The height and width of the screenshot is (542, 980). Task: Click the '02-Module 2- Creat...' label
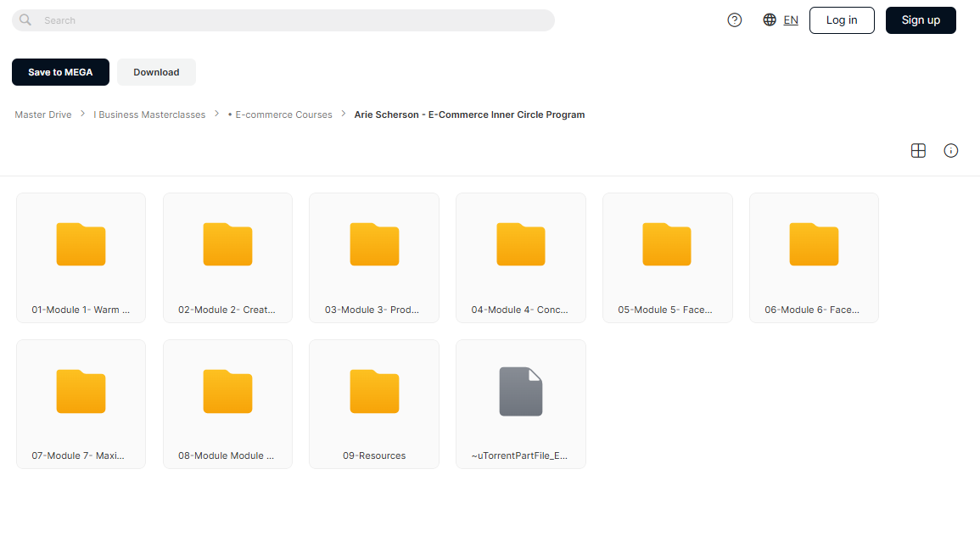[x=227, y=310]
